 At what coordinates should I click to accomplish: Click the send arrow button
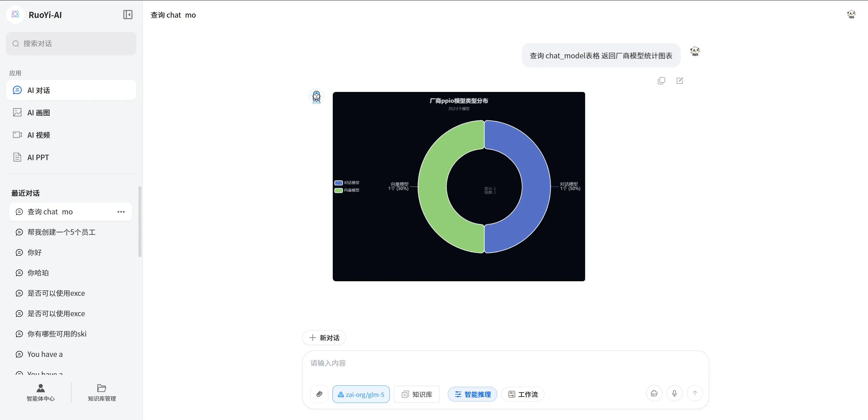[695, 393]
